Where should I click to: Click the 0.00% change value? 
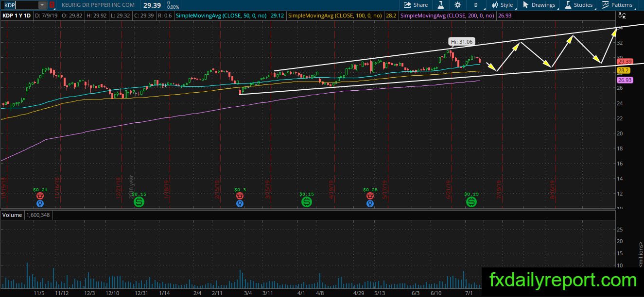(x=173, y=7)
